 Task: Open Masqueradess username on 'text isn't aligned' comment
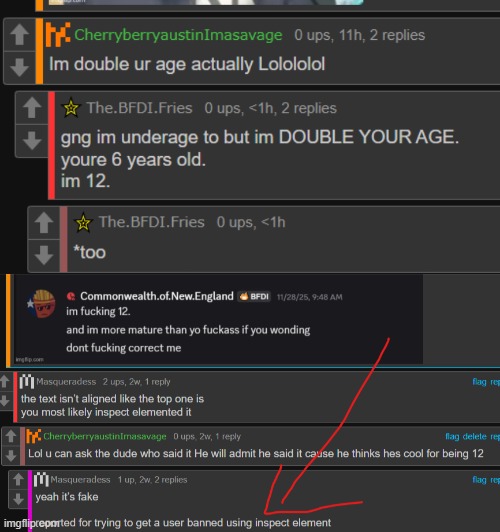[66, 382]
